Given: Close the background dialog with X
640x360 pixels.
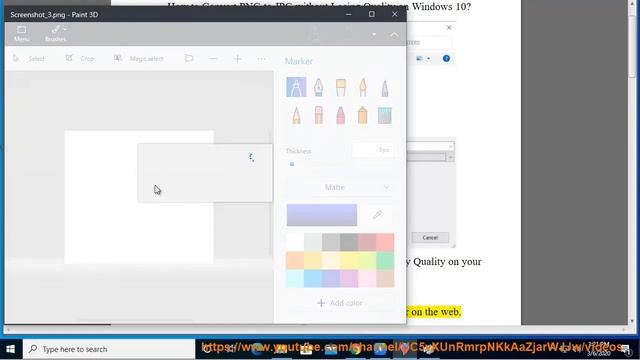Looking at the screenshot, I should point(449,28).
